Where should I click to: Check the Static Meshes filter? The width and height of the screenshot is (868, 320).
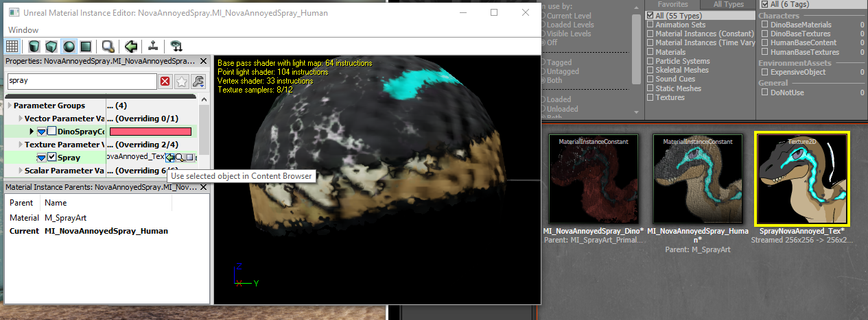coord(650,88)
